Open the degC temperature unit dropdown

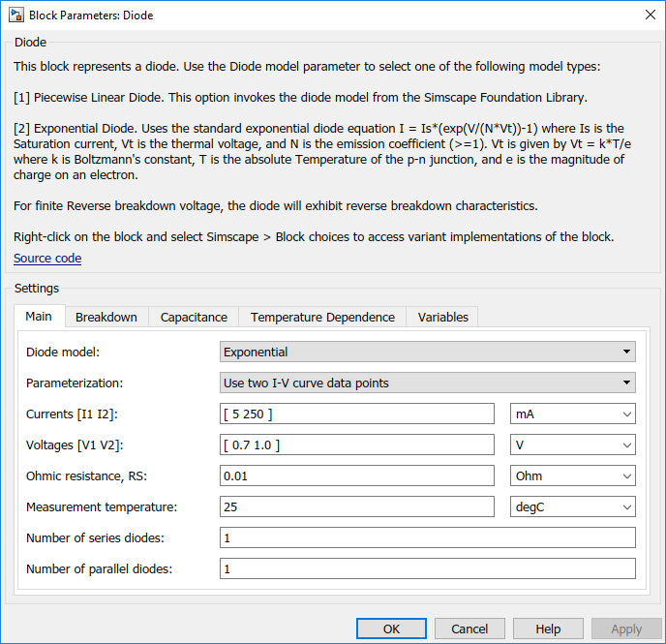click(572, 506)
